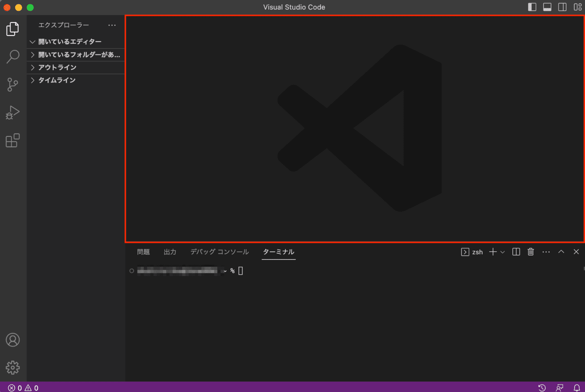
Task: Collapse the 開いているエディター section
Action: pos(76,42)
